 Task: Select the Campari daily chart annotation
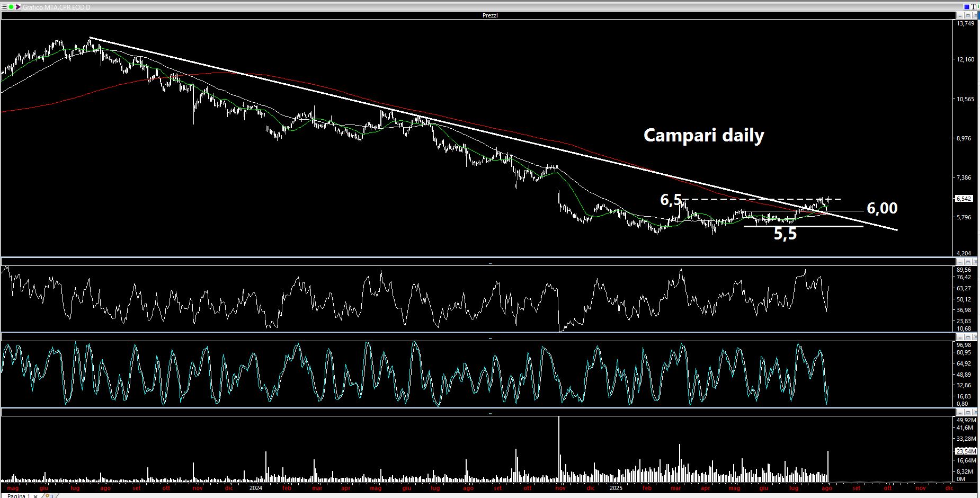coord(703,135)
